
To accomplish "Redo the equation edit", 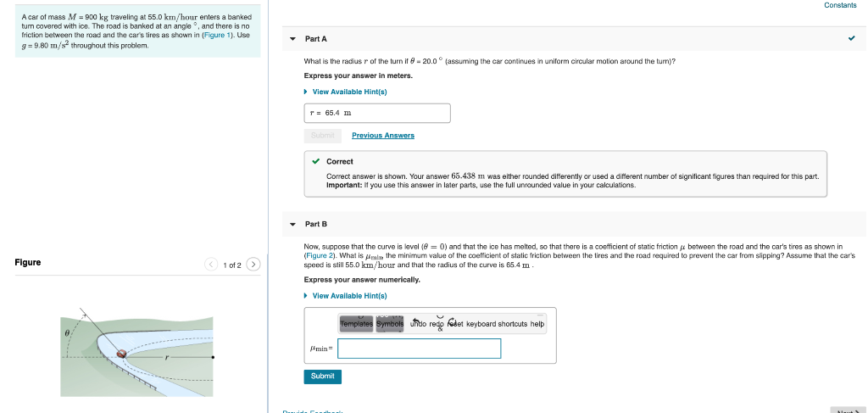I will click(x=437, y=324).
